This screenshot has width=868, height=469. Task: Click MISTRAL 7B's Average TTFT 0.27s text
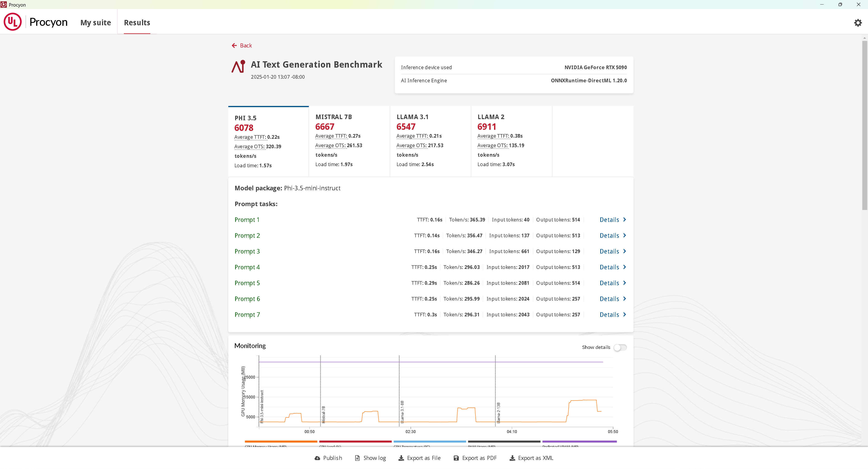pos(338,136)
